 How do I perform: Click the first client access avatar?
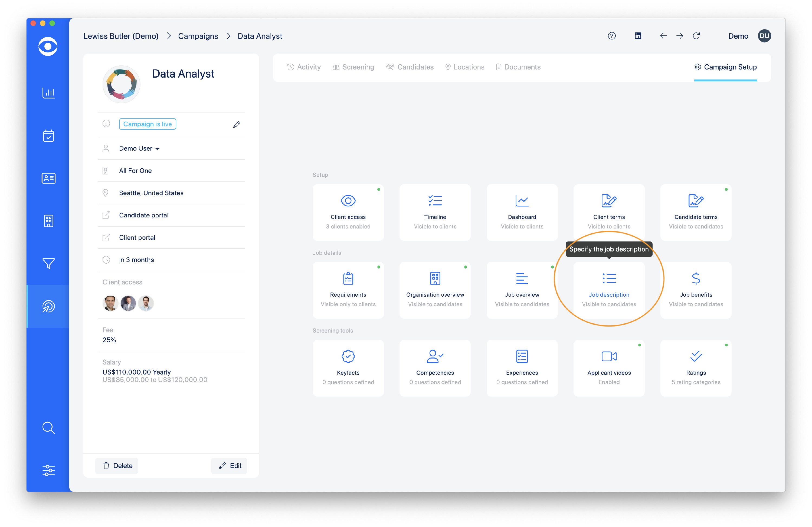[x=110, y=303]
